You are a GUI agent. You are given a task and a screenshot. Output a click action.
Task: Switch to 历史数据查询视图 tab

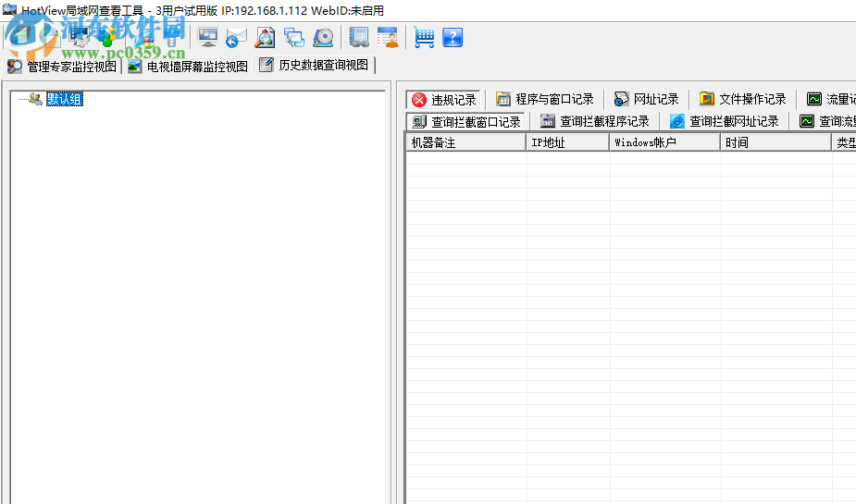(x=315, y=66)
